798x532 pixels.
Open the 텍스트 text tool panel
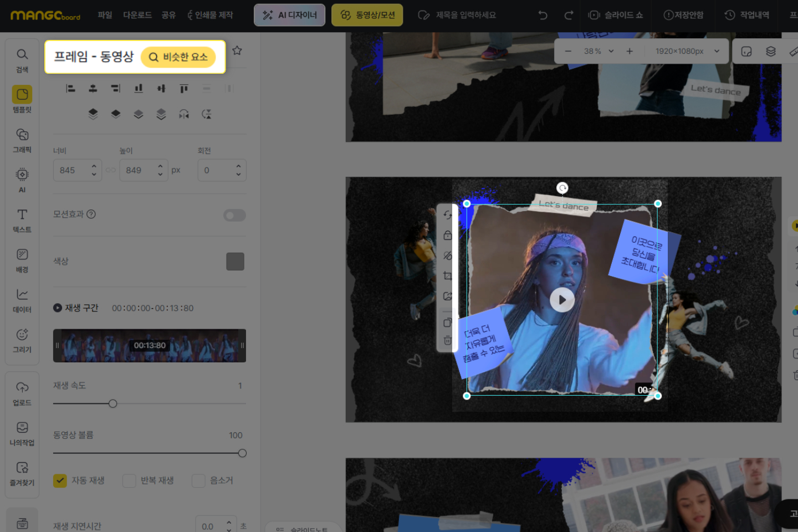pyautogui.click(x=22, y=220)
